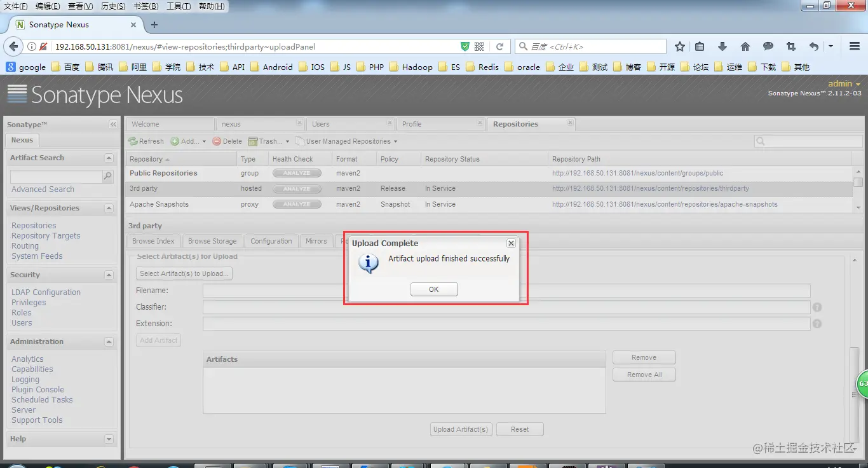This screenshot has width=868, height=468.
Task: Bookmark this page with the star icon
Action: click(680, 46)
